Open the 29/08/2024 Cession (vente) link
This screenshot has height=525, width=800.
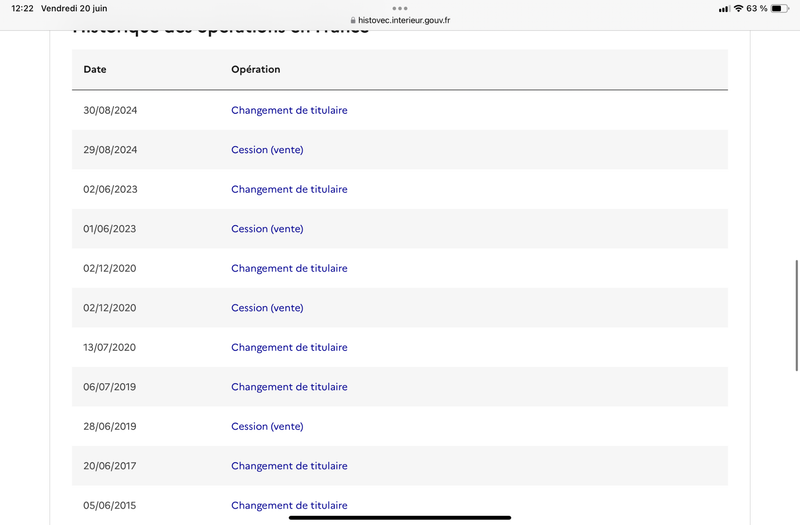pos(267,149)
